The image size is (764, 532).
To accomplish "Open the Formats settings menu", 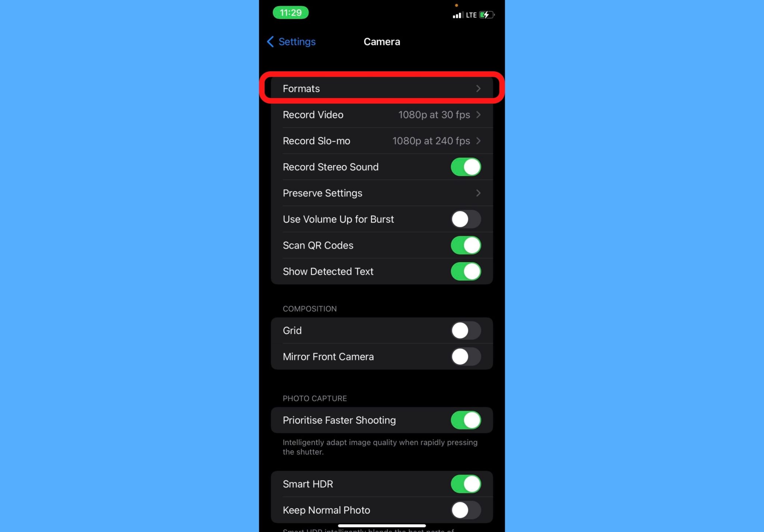I will click(x=381, y=88).
